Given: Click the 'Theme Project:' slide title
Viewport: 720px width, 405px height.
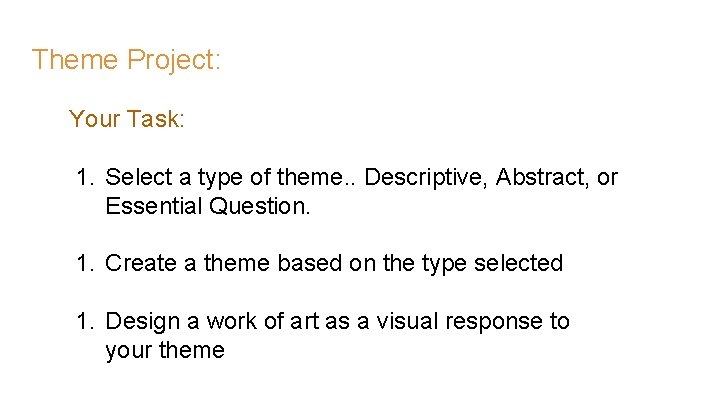Looking at the screenshot, I should pos(126,60).
